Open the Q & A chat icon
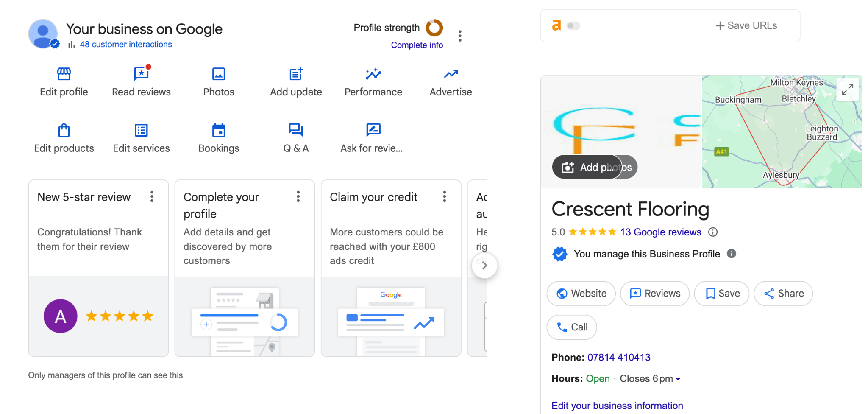Image resolution: width=868 pixels, height=414 pixels. [x=296, y=130]
